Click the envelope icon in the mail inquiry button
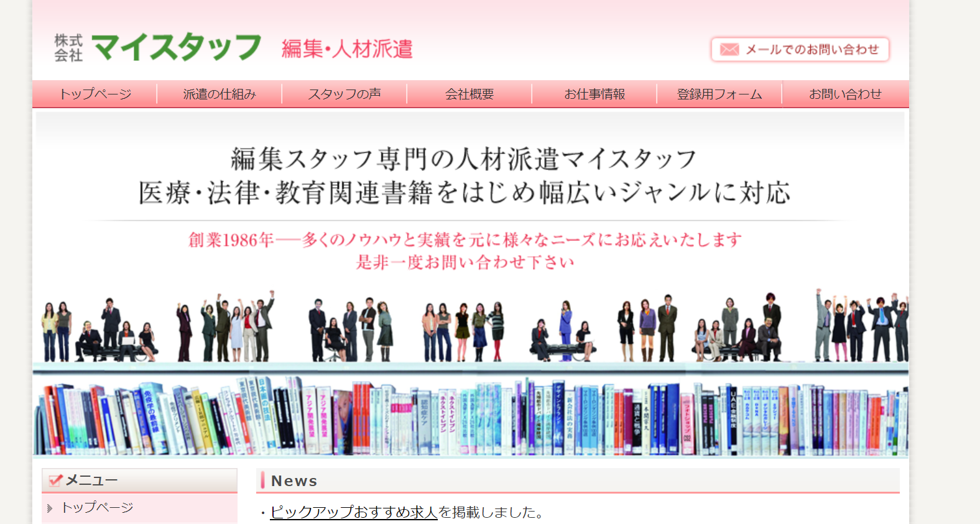 coord(729,50)
